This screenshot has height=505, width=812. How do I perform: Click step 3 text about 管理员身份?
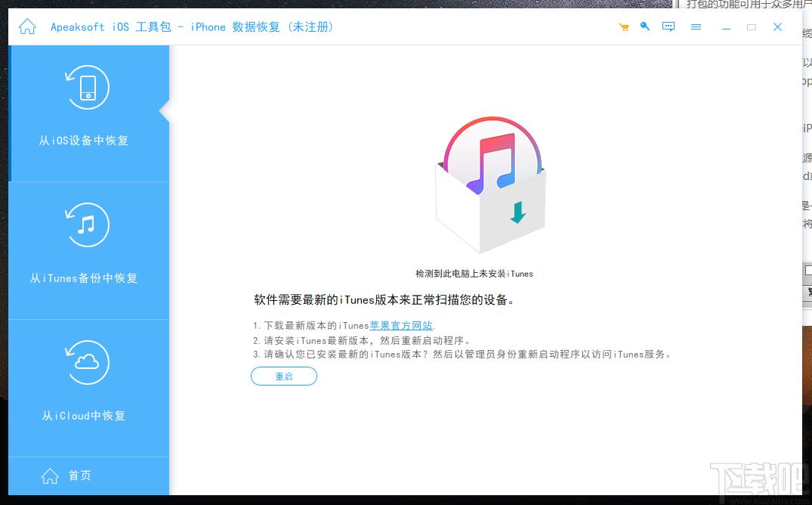coord(462,355)
